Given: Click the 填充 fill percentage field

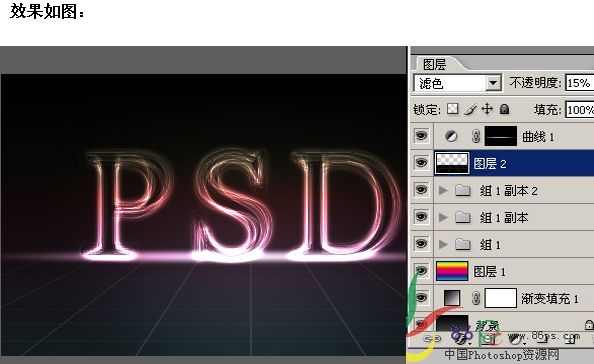Looking at the screenshot, I should click(580, 110).
